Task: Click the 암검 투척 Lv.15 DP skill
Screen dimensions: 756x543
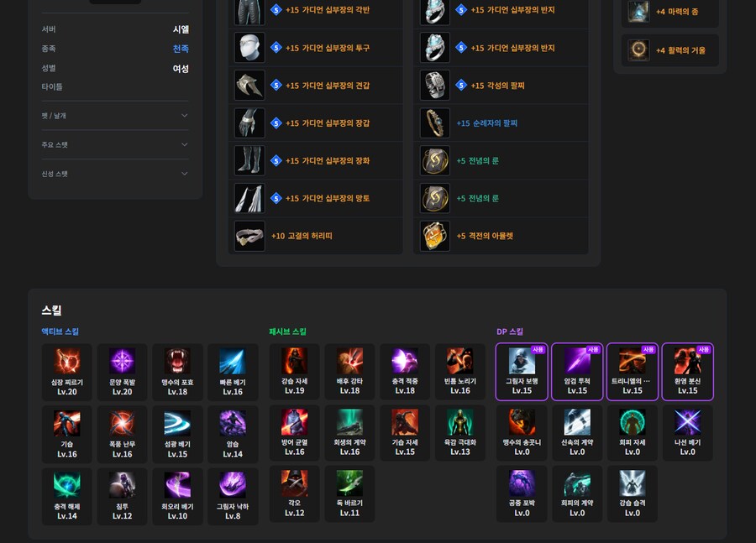Action: 577,372
